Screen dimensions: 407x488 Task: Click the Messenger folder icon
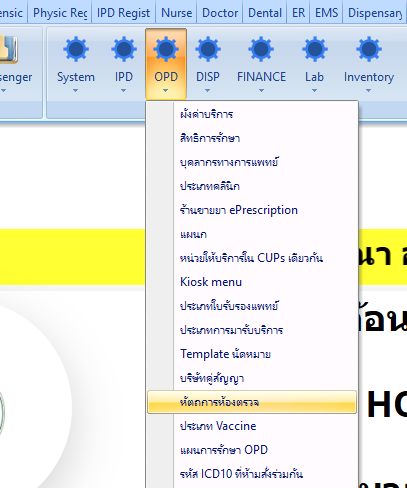coord(9,49)
